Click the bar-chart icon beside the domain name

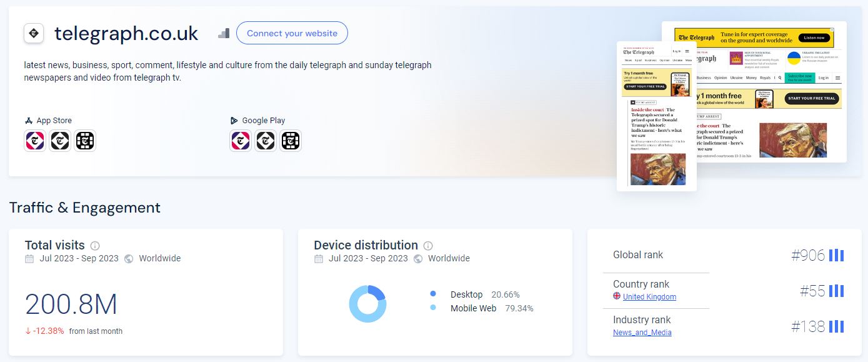coord(224,33)
